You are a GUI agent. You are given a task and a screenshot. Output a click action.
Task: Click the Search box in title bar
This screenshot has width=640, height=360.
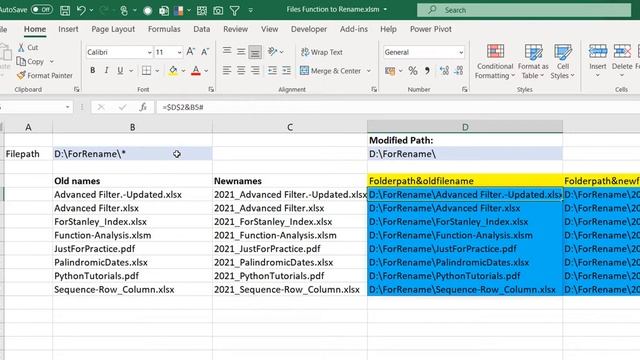(524, 10)
